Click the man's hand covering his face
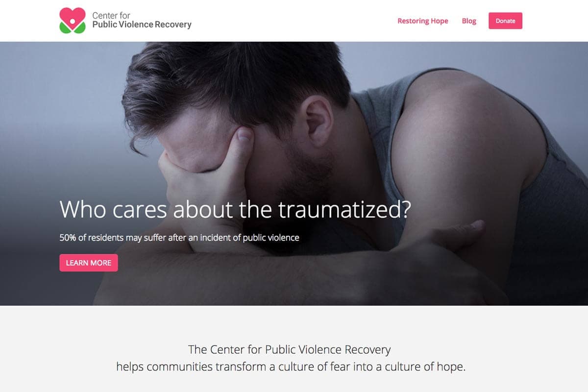The height and width of the screenshot is (392, 588). (x=206, y=171)
